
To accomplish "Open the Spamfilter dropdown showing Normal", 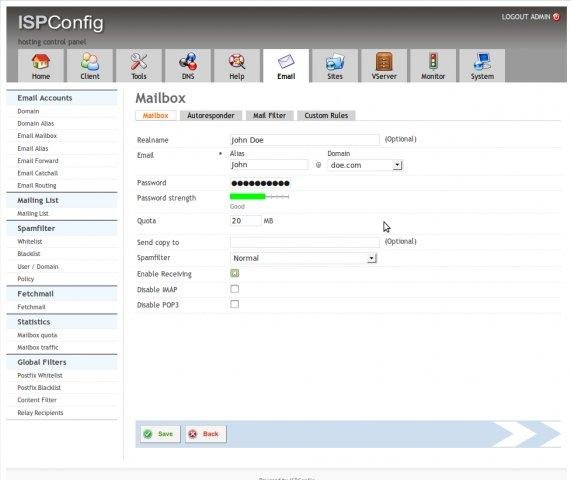I will click(304, 258).
